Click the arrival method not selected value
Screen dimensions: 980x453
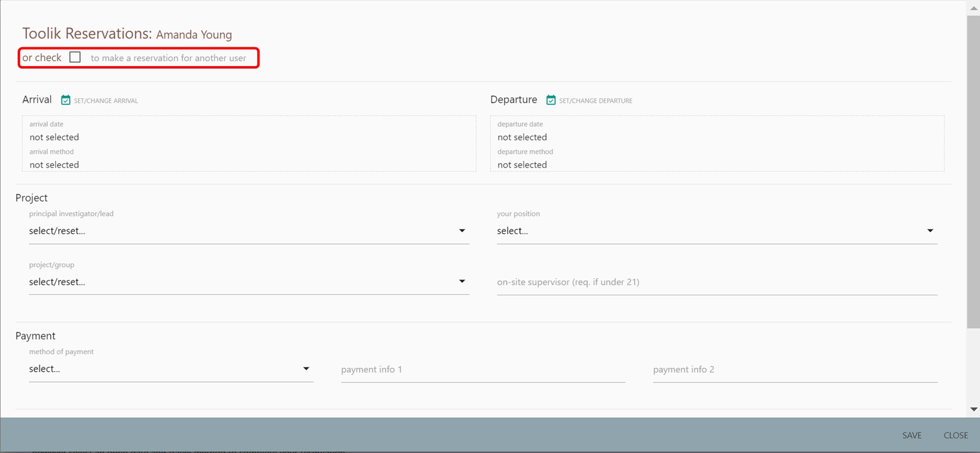54,165
